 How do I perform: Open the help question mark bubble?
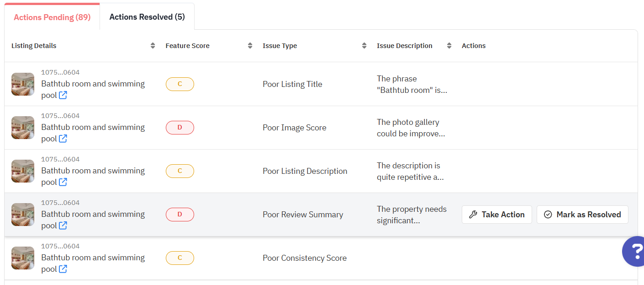click(x=634, y=251)
